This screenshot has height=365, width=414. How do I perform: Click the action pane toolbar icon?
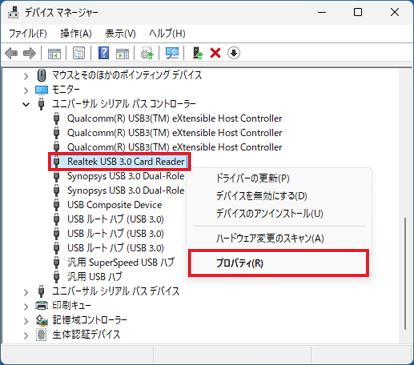click(x=122, y=53)
